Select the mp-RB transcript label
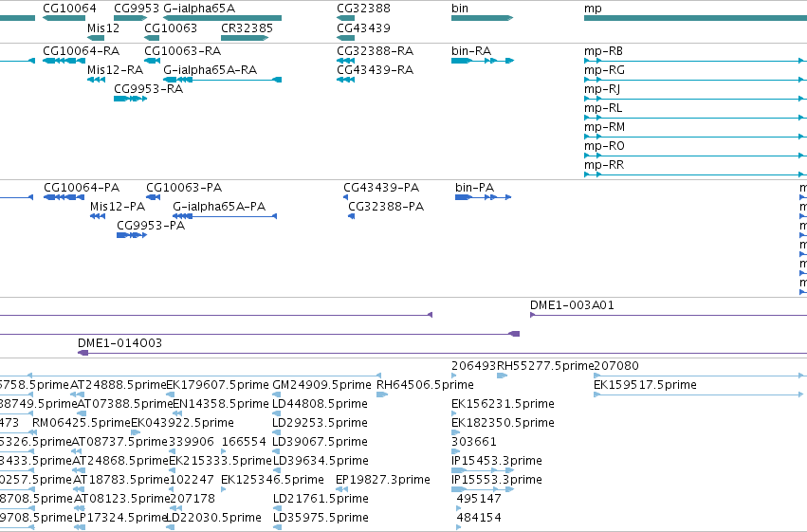 point(603,51)
